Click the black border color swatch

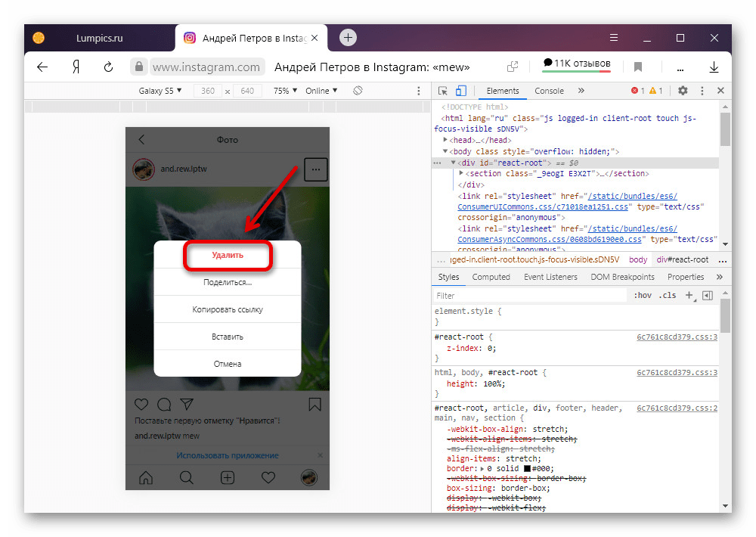click(527, 470)
